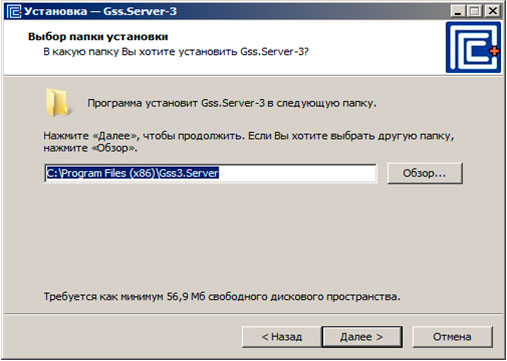This screenshot has height=361, width=507.
Task: Click the blue Gss.Server logo in header
Action: [x=473, y=47]
